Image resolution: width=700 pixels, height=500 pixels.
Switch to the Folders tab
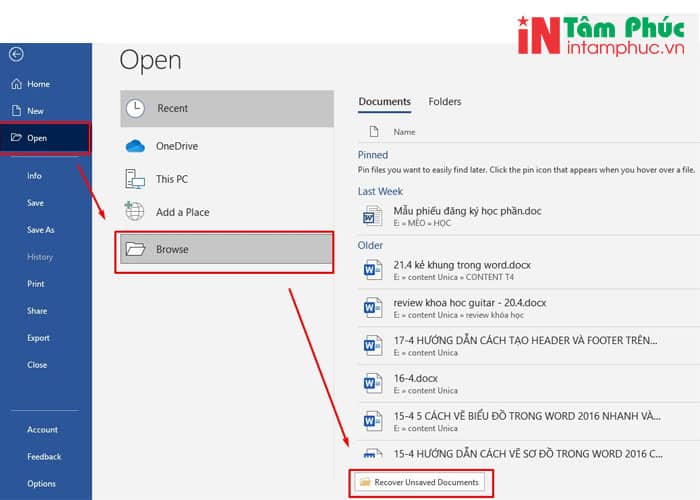(445, 102)
